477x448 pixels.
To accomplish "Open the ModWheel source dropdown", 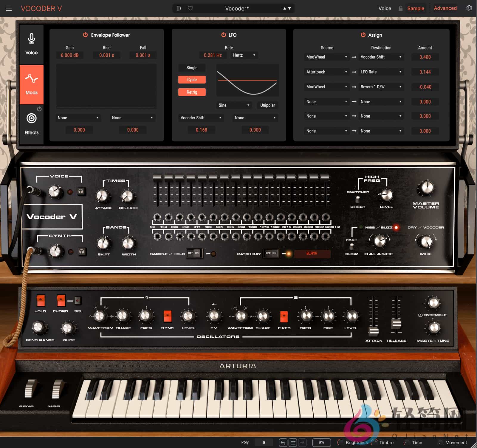I will (x=326, y=57).
